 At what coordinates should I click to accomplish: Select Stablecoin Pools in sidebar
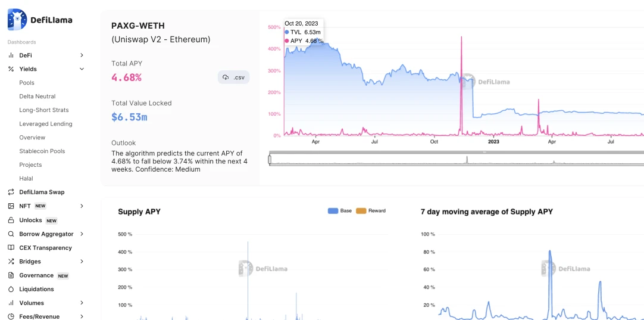point(42,151)
